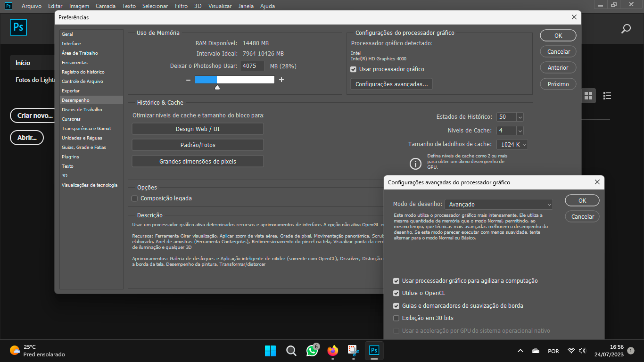Open Configurações avançadas button

pyautogui.click(x=391, y=84)
